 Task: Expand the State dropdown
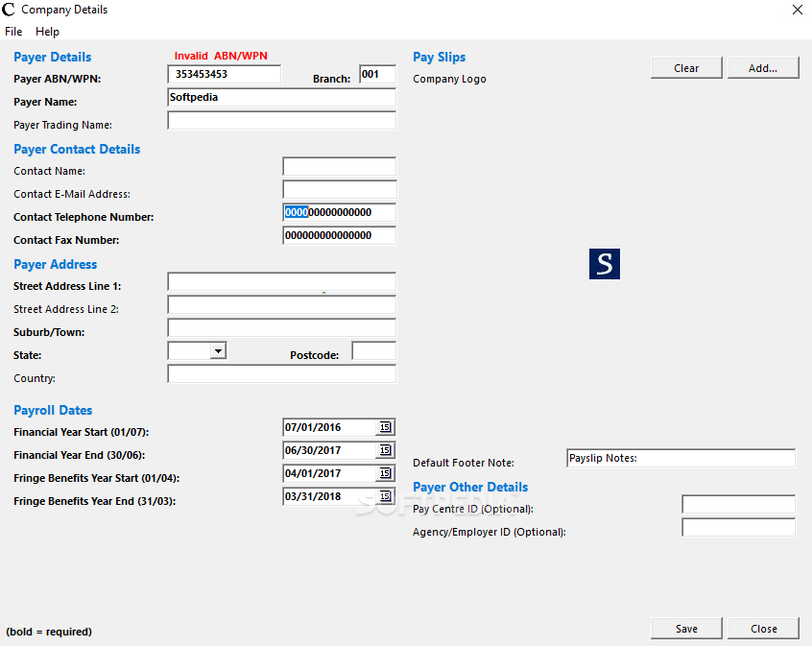219,350
